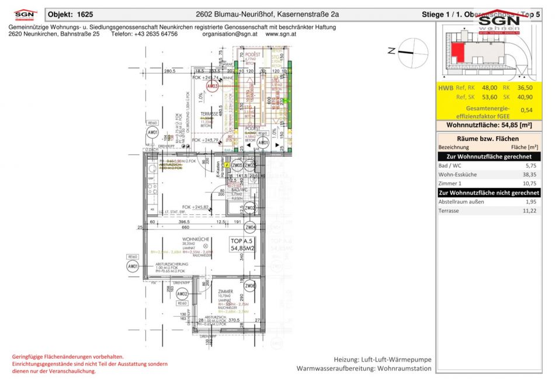Click the red highlighted unit in site plan
Viewport: 555px width, 392px height.
coord(460,51)
